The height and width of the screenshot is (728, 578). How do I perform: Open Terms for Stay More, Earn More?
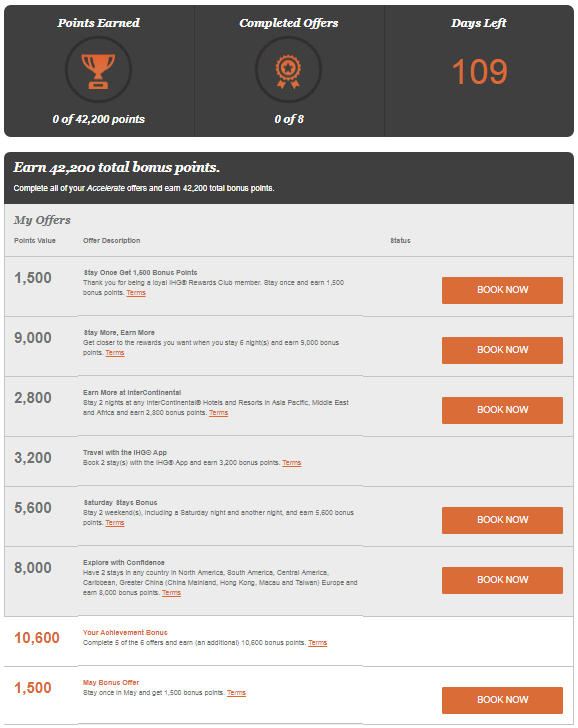pyautogui.click(x=115, y=353)
